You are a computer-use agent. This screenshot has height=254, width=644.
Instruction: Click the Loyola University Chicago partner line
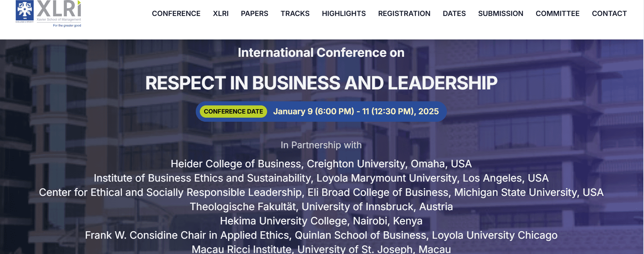click(x=321, y=235)
